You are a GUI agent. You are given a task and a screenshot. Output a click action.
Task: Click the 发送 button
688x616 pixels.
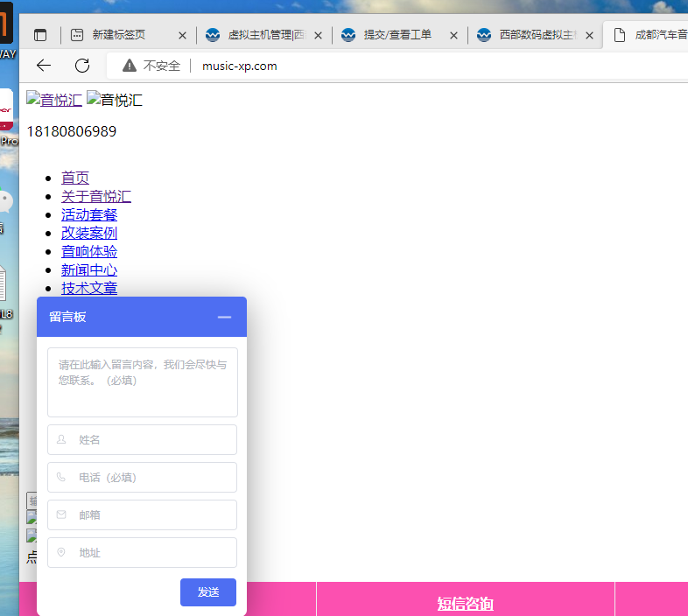pyautogui.click(x=208, y=592)
